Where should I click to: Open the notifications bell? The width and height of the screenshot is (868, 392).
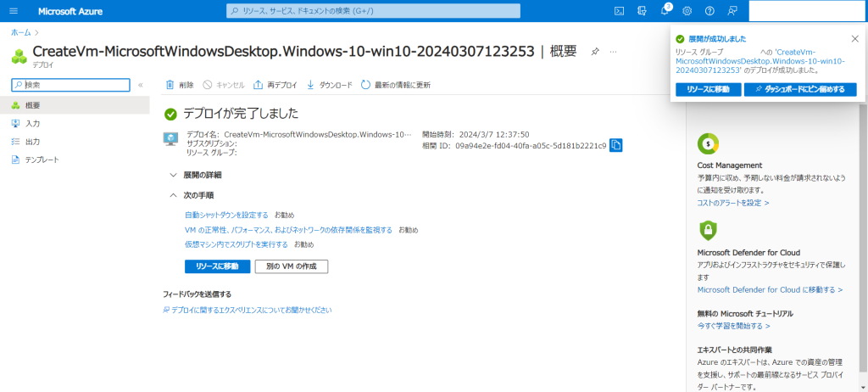click(x=665, y=11)
